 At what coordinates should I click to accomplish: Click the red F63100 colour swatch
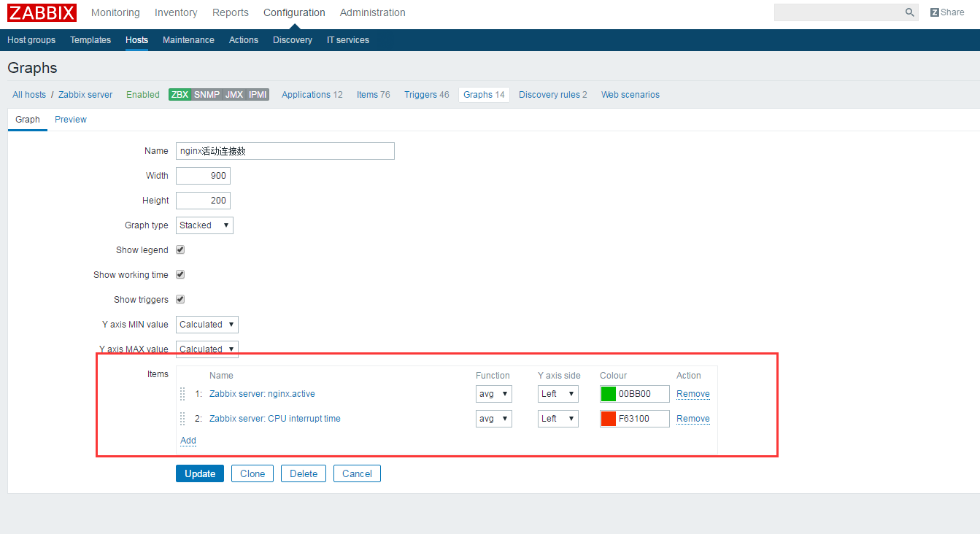click(x=609, y=419)
